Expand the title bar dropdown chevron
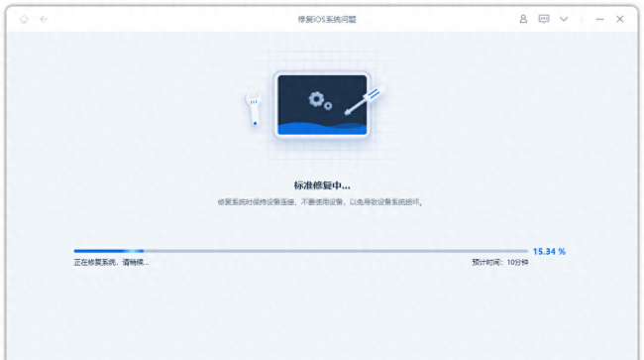This screenshot has width=644, height=360. click(x=564, y=19)
